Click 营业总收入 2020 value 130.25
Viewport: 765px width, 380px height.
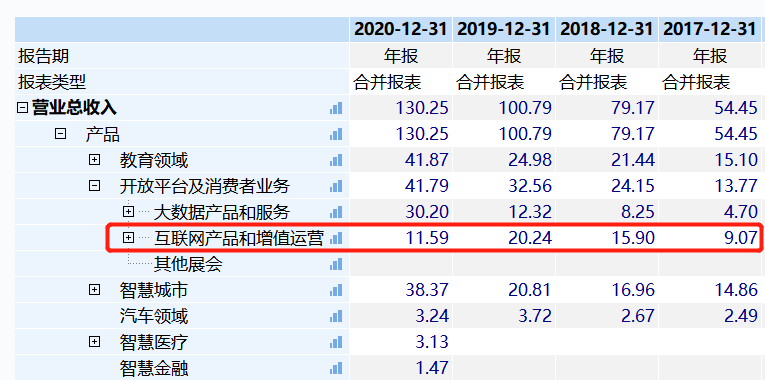(421, 108)
